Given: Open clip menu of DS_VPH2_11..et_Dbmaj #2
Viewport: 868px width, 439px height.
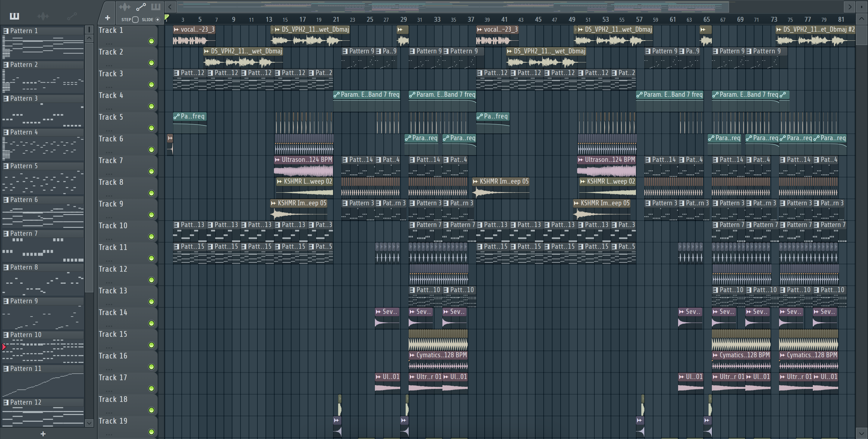Looking at the screenshot, I should (779, 29).
